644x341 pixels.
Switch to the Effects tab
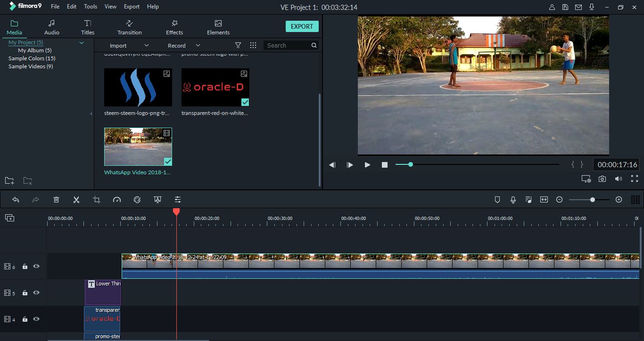[174, 27]
